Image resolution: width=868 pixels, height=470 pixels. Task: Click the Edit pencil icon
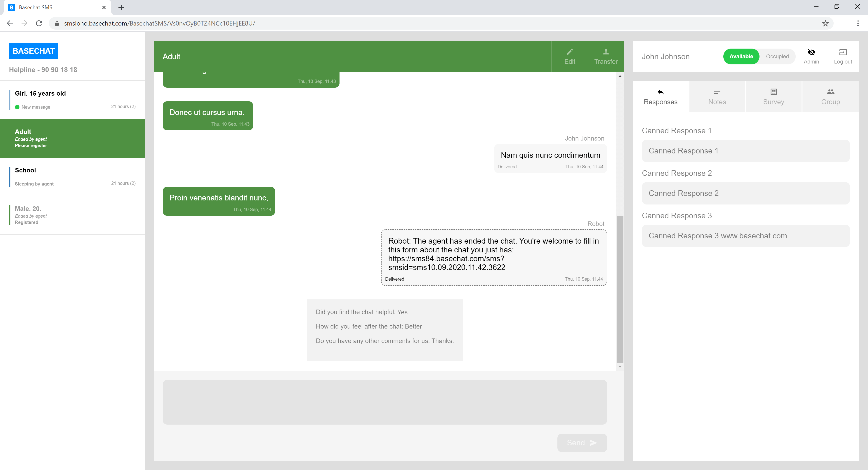coord(569,52)
